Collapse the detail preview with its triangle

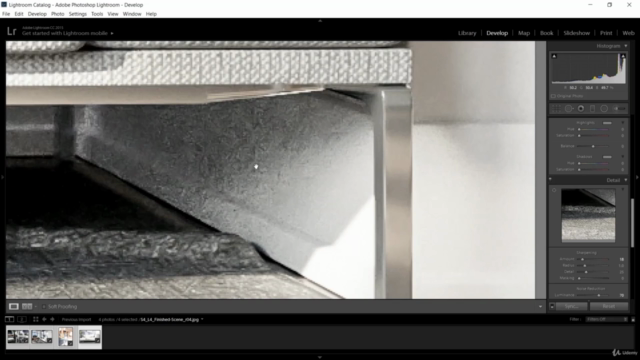click(x=622, y=190)
